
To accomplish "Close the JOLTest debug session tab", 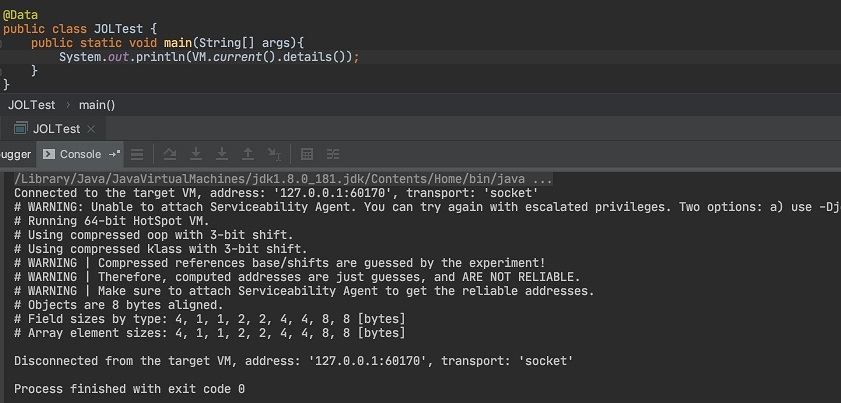I will [92, 129].
